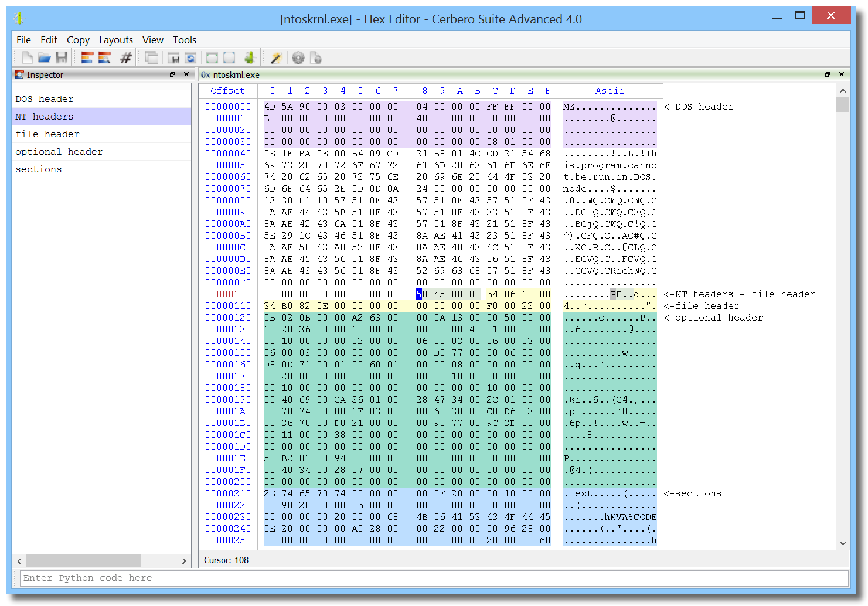Click the magic wand toolbar icon

coord(276,57)
